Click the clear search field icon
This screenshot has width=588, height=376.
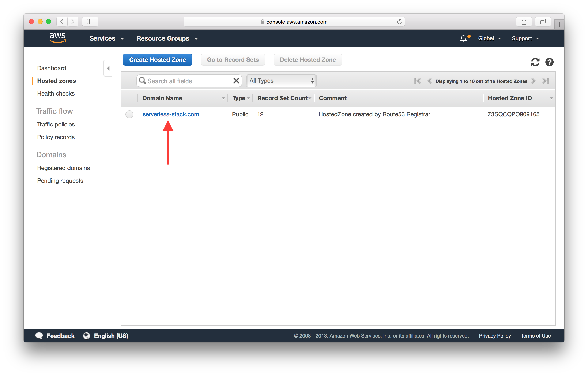coord(237,81)
